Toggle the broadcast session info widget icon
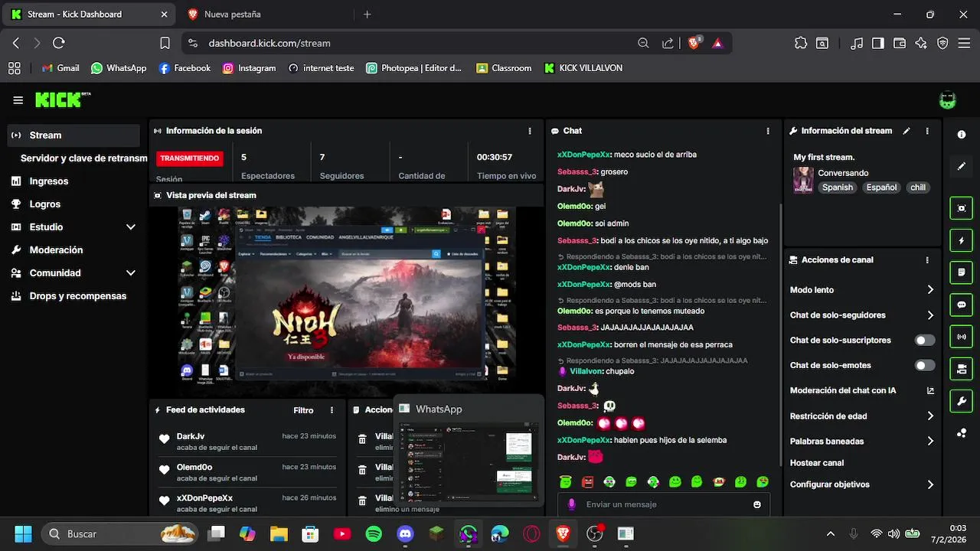980x551 pixels. click(962, 337)
